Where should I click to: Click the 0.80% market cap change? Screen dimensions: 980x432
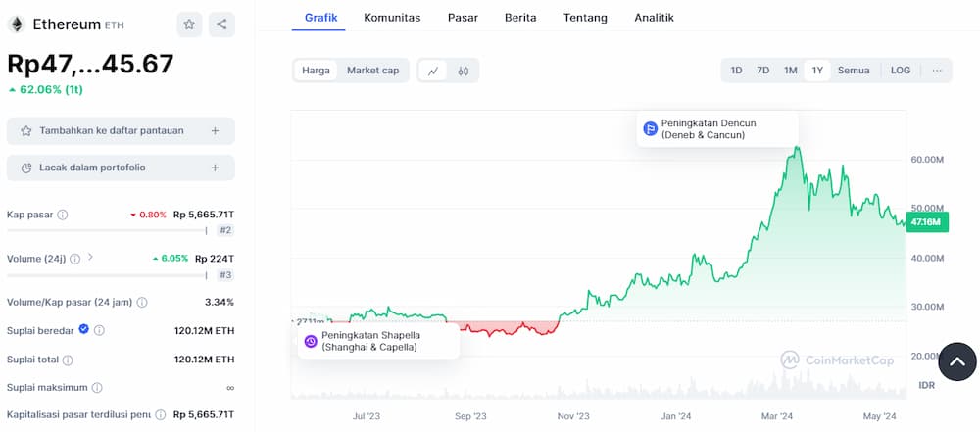point(148,215)
